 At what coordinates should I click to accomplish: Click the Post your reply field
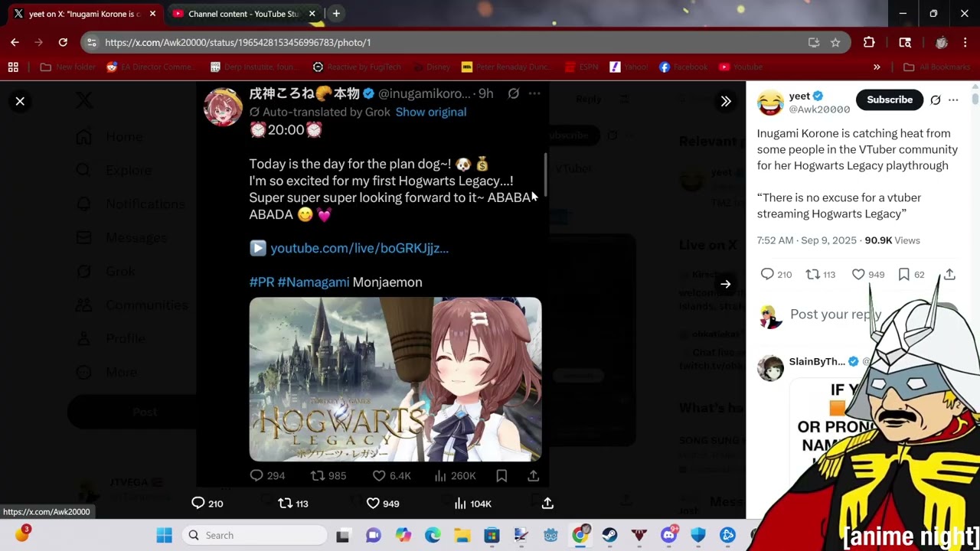(x=835, y=315)
